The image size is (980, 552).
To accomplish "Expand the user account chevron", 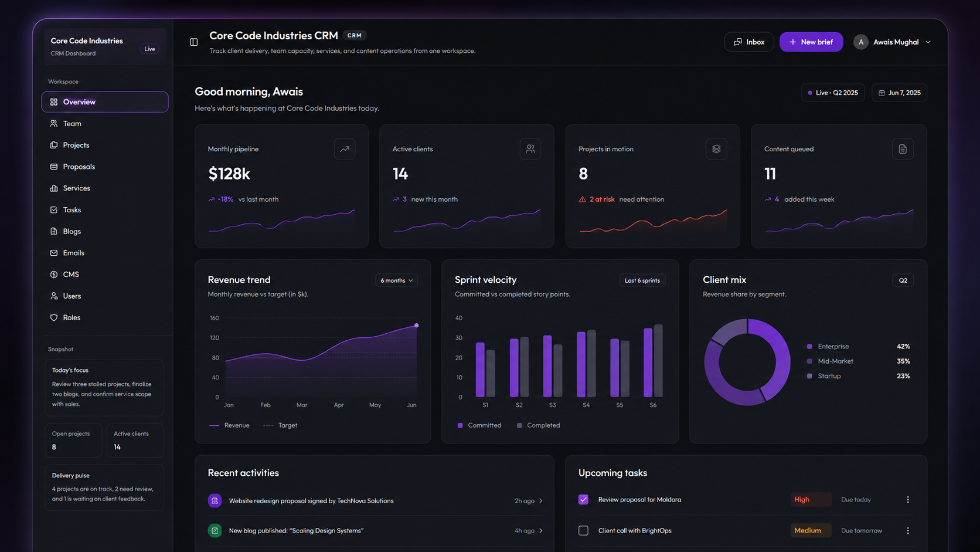I will pos(928,42).
